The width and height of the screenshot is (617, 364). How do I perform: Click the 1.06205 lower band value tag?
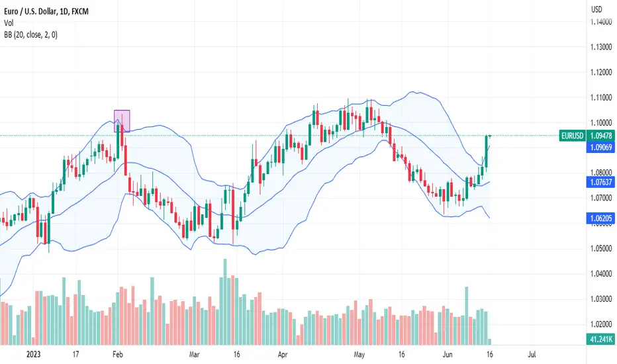pos(600,218)
